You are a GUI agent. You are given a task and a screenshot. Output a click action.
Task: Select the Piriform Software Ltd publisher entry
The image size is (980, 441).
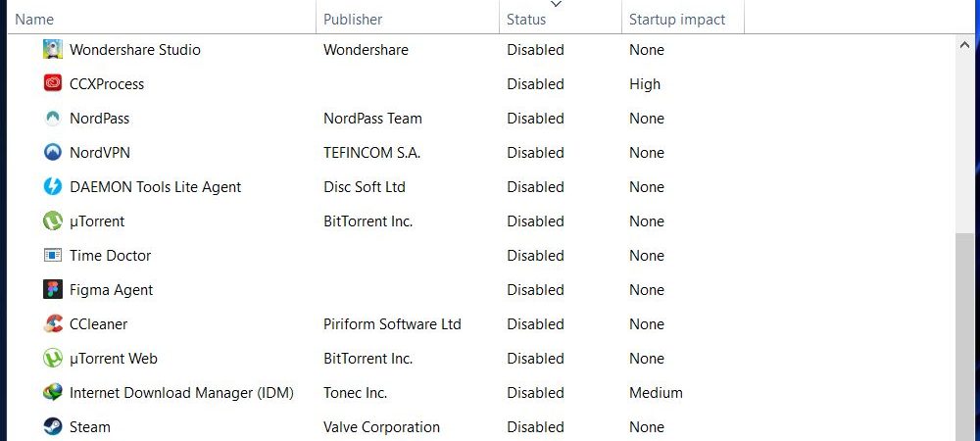[392, 324]
